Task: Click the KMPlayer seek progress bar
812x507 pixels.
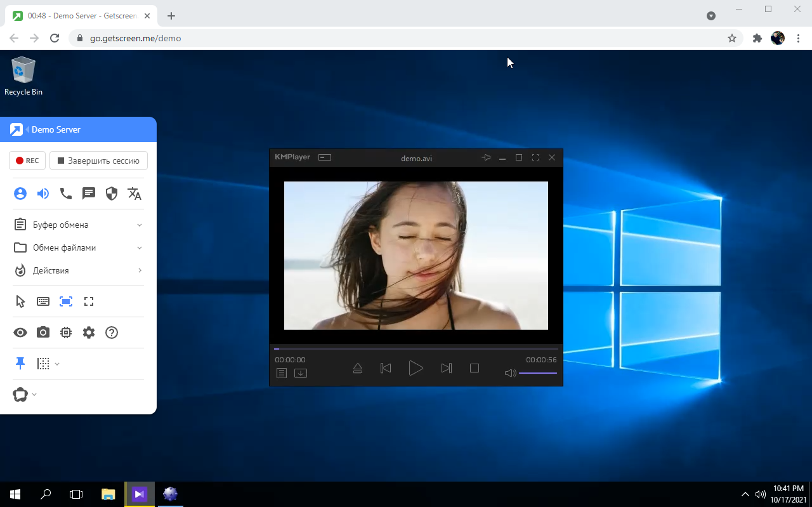Action: [416, 348]
